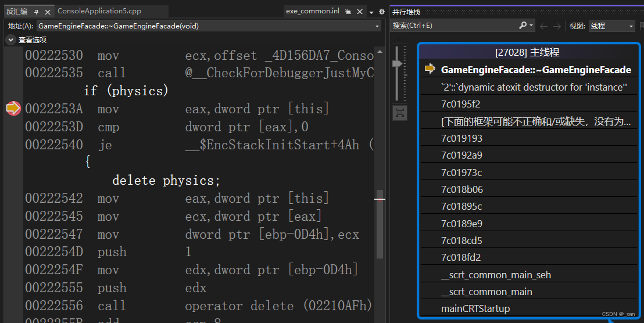Viewport: 644px width, 323px height.
Task: Select stack frame 7c01973c
Action: tap(461, 173)
